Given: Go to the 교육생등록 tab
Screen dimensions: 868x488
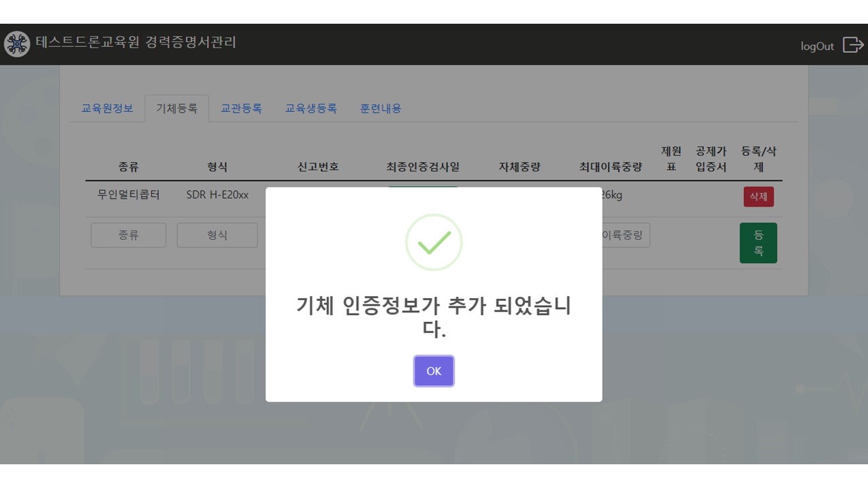Looking at the screenshot, I should coord(311,108).
